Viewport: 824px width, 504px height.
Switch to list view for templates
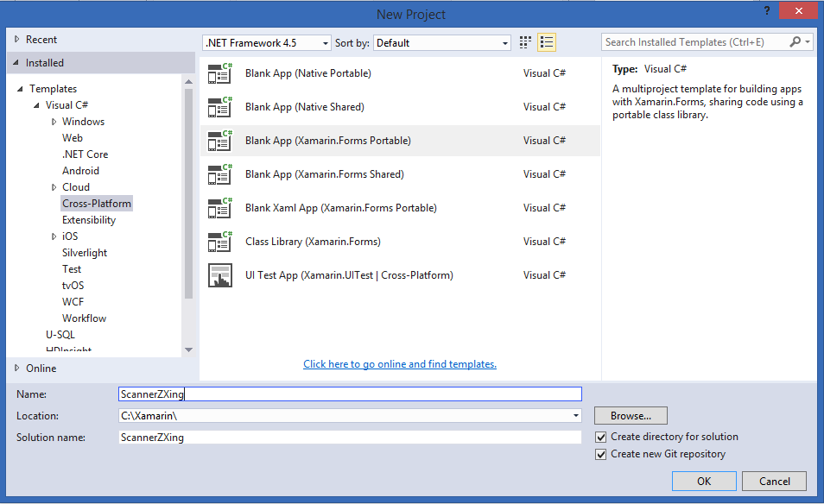(x=547, y=41)
